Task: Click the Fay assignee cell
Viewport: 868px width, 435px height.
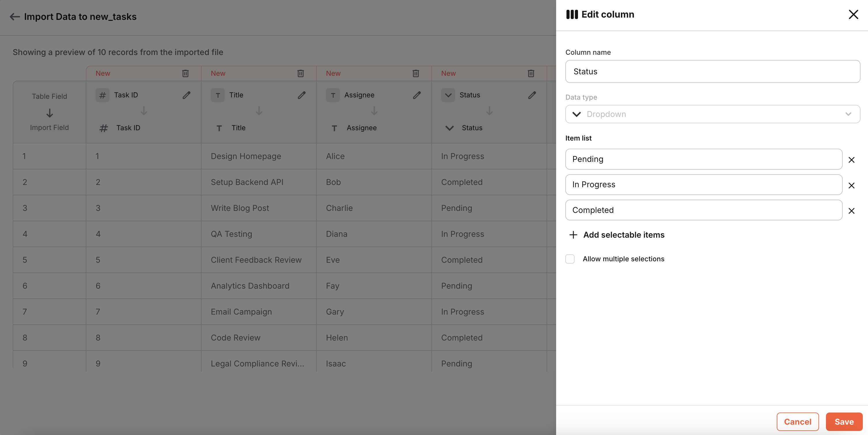Action: tap(374, 286)
